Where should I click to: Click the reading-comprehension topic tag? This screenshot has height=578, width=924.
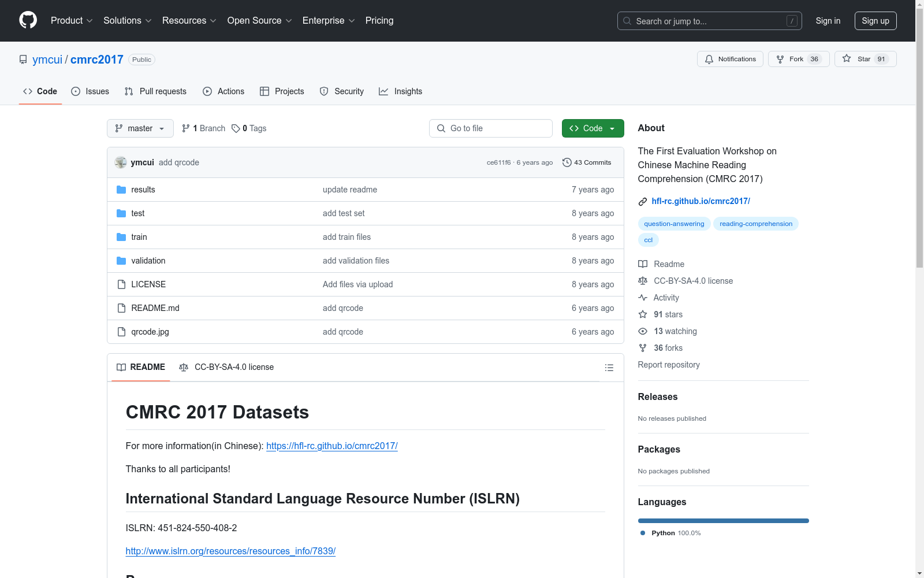[x=756, y=224]
